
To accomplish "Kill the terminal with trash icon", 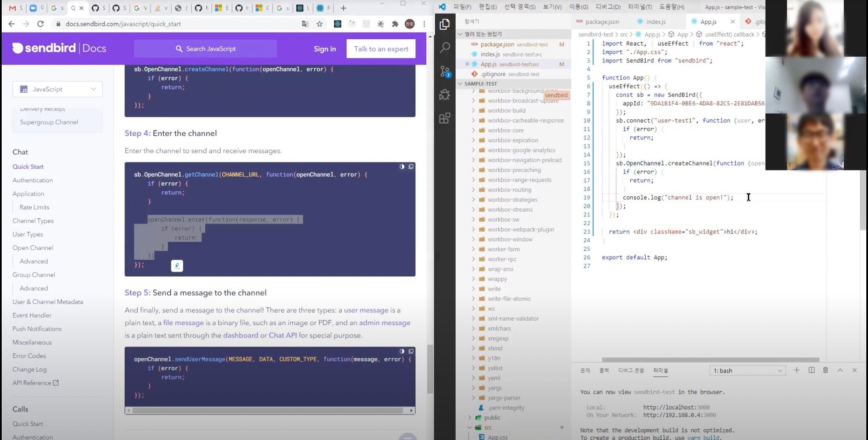I will pyautogui.click(x=825, y=370).
